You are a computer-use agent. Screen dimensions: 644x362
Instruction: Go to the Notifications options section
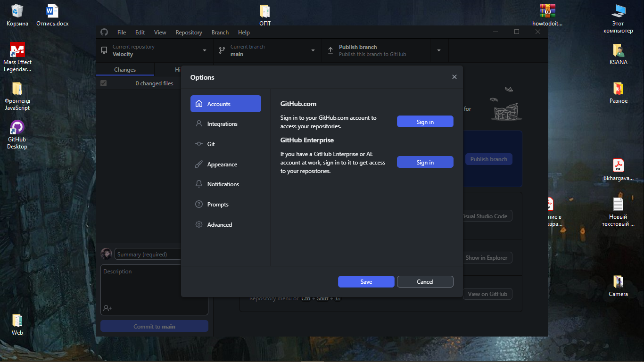225,184
